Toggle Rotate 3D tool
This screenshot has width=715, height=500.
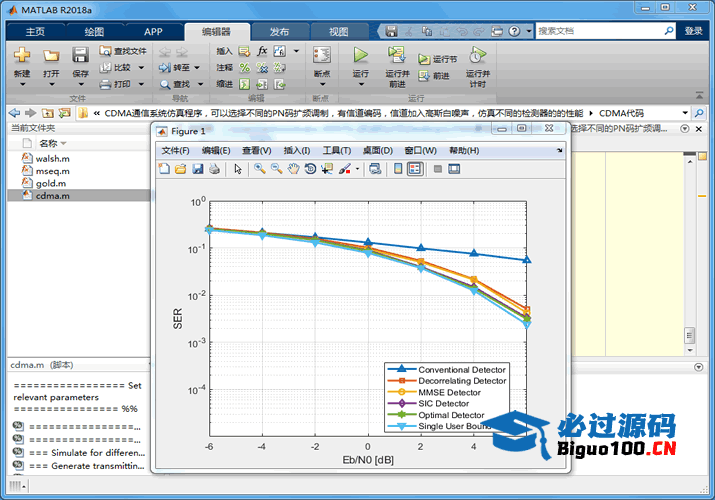tap(310, 169)
